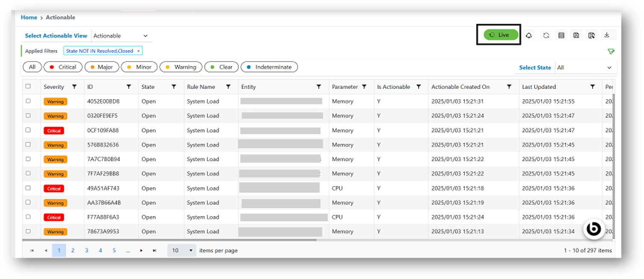Go to the Home breadcrumb link
The height and width of the screenshot is (279, 644).
click(29, 18)
